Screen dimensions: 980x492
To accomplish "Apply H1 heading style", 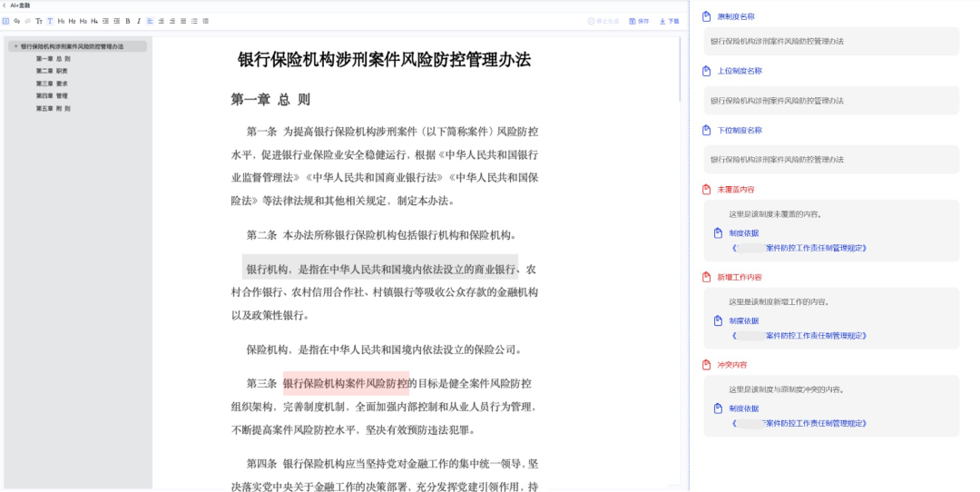I will click(x=61, y=21).
